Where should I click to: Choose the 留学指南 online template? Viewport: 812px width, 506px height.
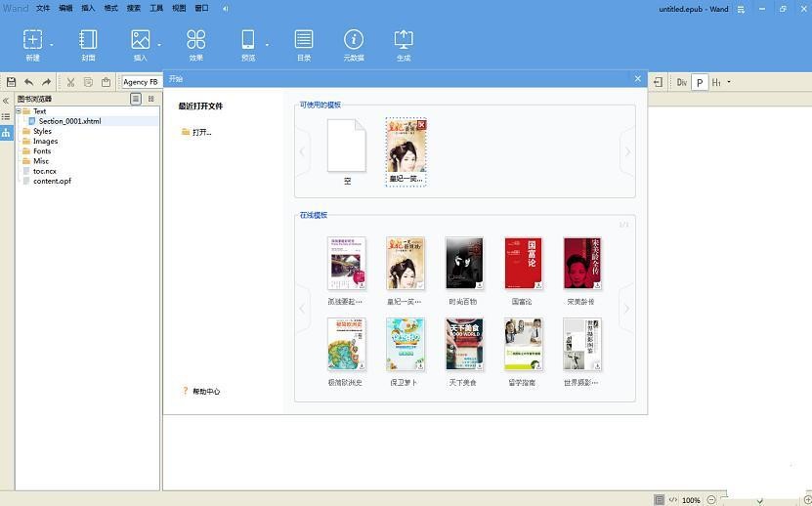[523, 352]
